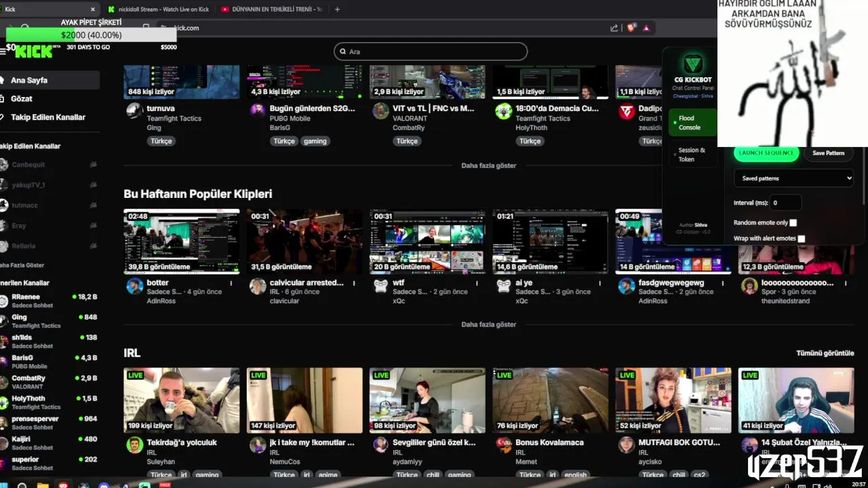Viewport: 868px width, 488px height.
Task: Select Flood Console in Kickbot panel
Action: 692,123
